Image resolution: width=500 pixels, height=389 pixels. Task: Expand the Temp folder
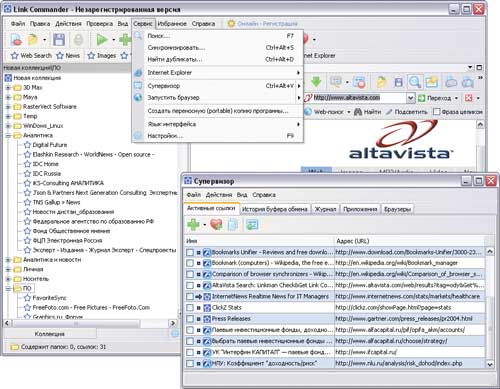pyautogui.click(x=8, y=116)
